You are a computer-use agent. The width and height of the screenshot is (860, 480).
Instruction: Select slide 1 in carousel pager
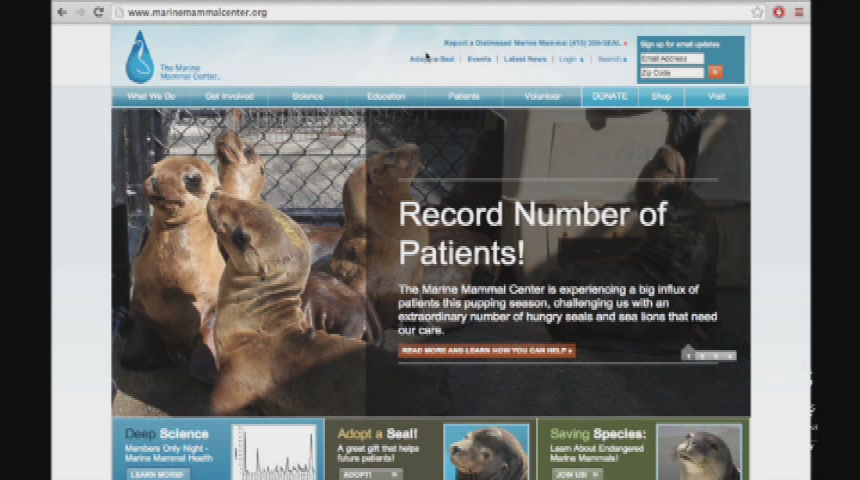[x=689, y=356]
